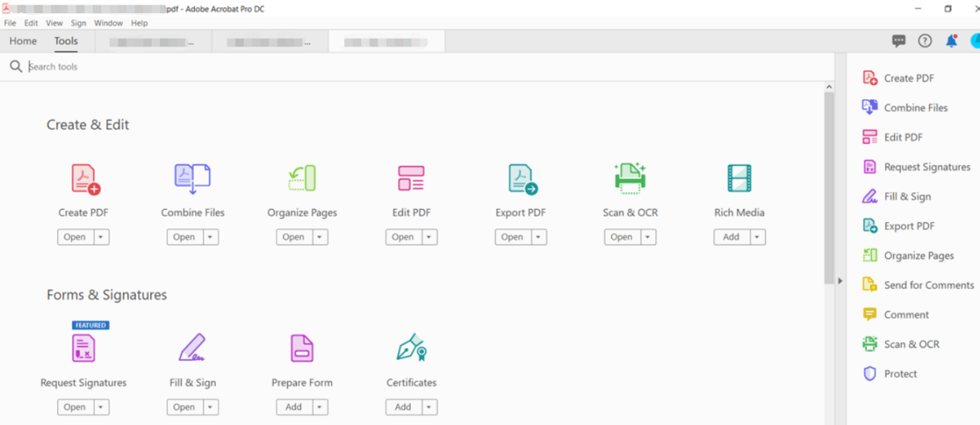Viewport: 980px width, 425px height.
Task: Click Send for Comments in the sidebar
Action: click(918, 285)
